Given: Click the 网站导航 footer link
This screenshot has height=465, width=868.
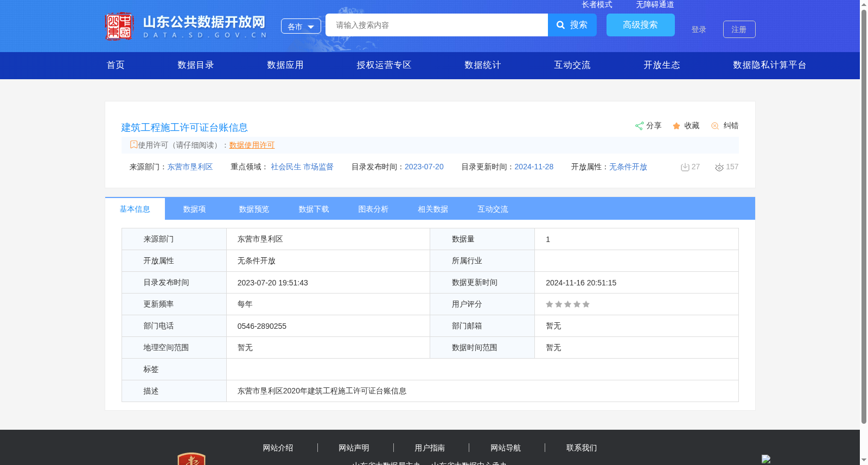Looking at the screenshot, I should coord(506,448).
